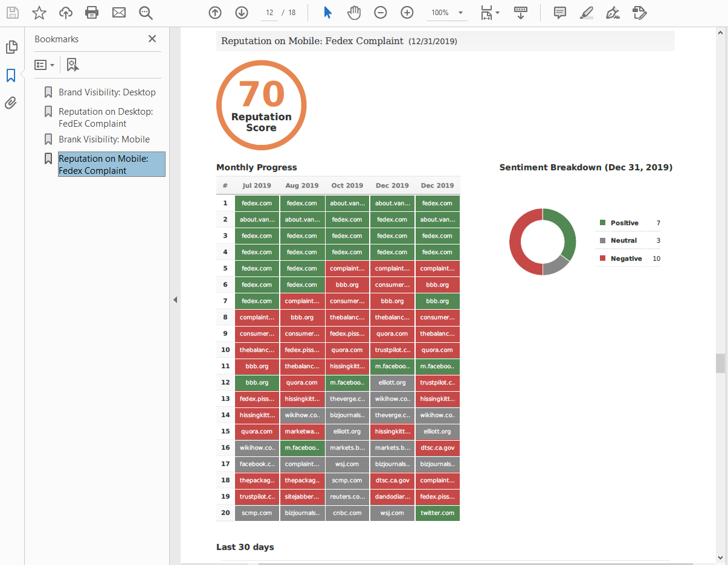Click the page number field
Viewport: 728px width, 565px height.
click(x=269, y=13)
